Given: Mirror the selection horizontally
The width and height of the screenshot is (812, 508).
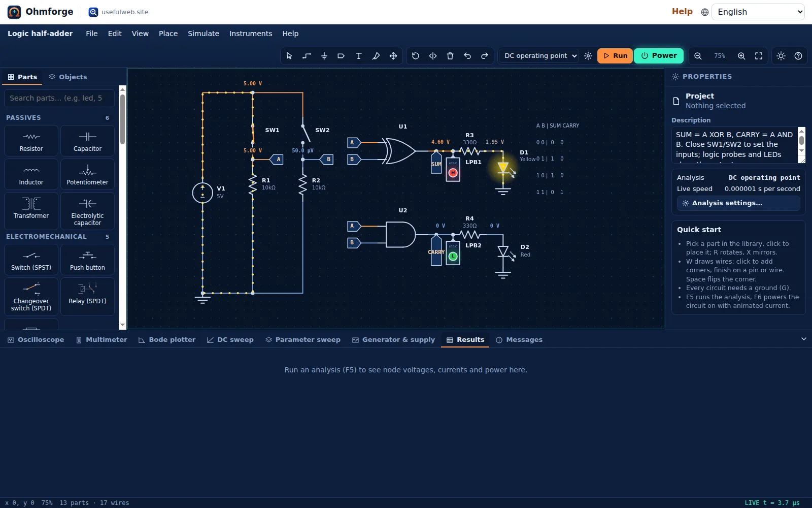Looking at the screenshot, I should coord(432,56).
